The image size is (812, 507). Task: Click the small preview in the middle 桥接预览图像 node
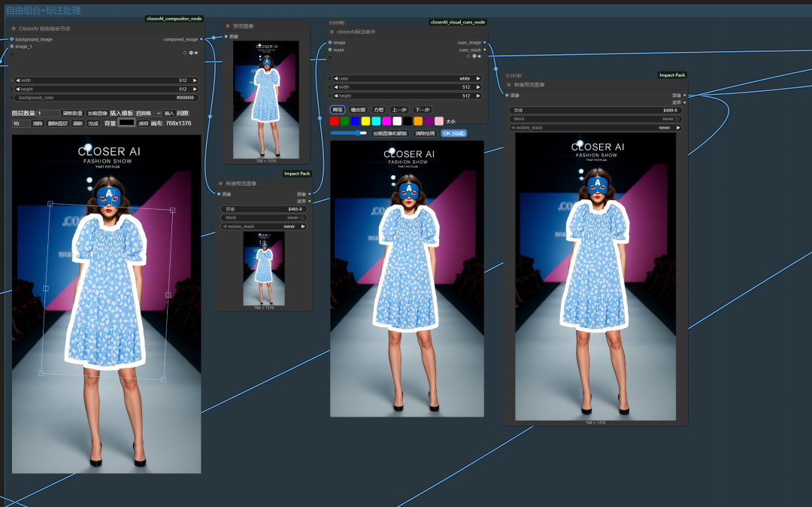[264, 269]
